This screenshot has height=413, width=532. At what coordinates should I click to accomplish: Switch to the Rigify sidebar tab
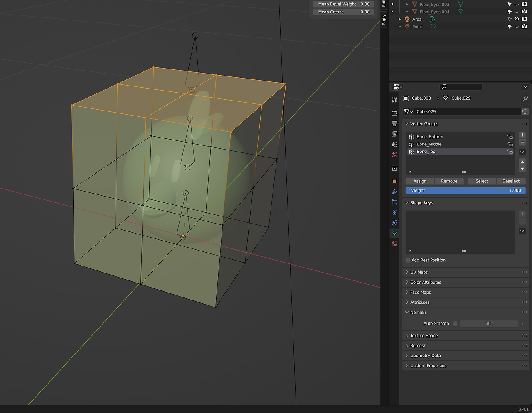pyautogui.click(x=384, y=20)
